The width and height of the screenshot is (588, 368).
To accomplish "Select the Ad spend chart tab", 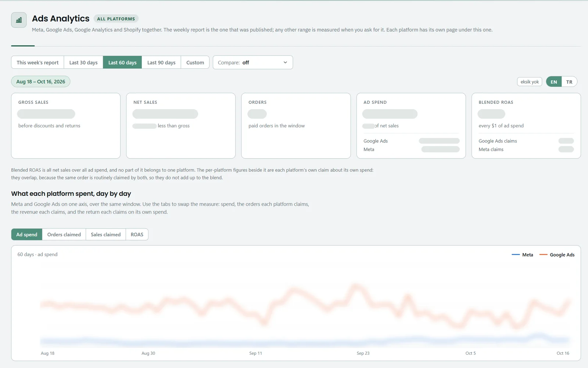I will (x=27, y=234).
